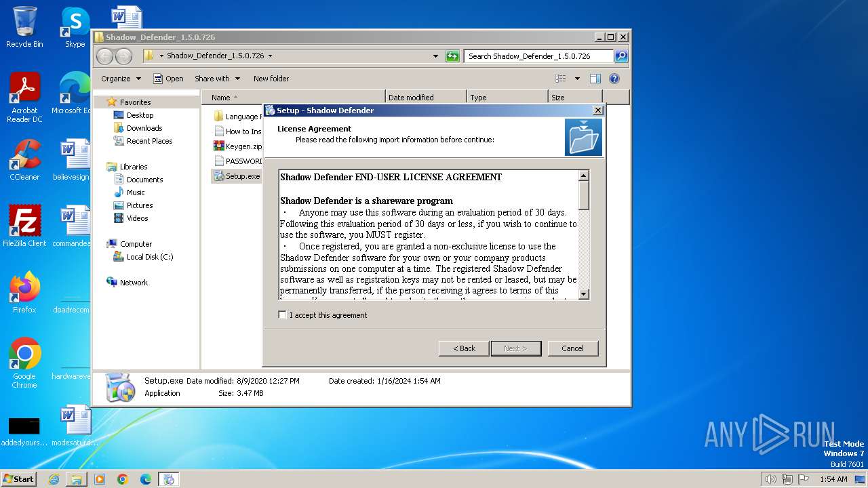Check the I accept this agreement box
The image size is (868, 488).
coord(282,315)
